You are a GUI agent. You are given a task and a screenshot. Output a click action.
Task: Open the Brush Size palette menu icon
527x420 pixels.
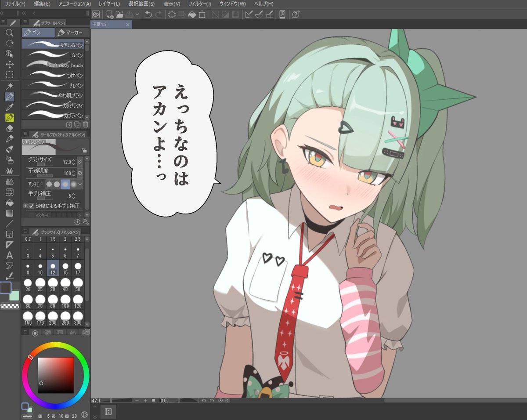(x=25, y=231)
